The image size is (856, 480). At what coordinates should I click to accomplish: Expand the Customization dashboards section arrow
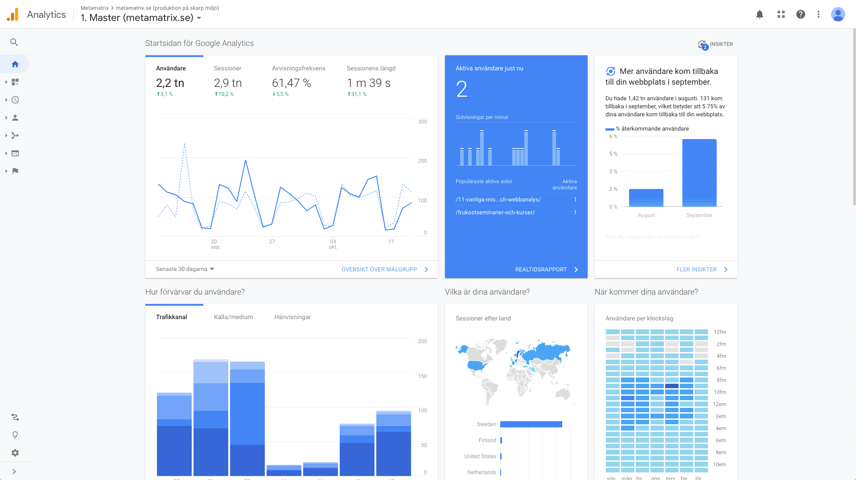click(6, 82)
